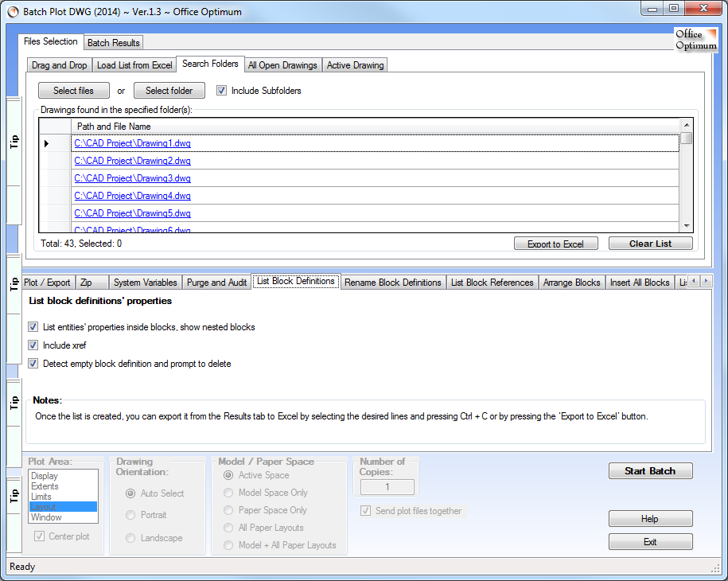Open the Purge and Audit tab

(x=216, y=283)
